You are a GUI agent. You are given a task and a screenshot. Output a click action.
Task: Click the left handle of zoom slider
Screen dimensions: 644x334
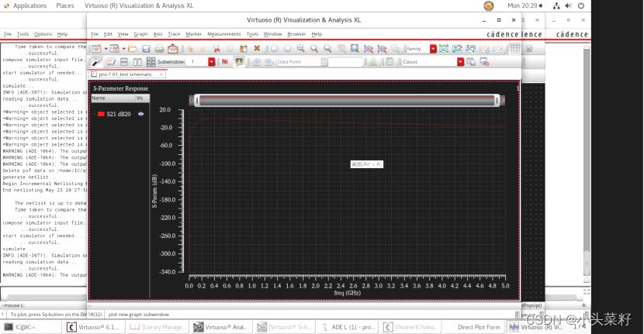[197, 101]
